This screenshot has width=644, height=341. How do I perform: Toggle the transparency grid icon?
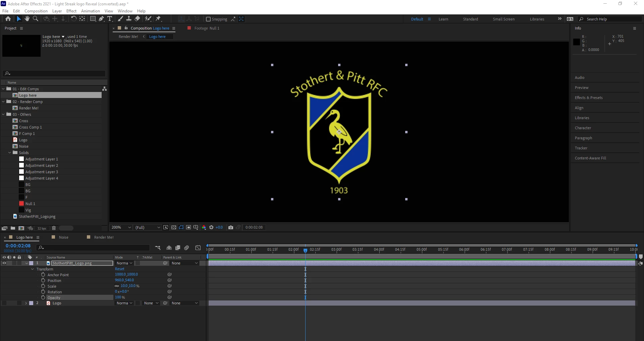[x=174, y=228]
